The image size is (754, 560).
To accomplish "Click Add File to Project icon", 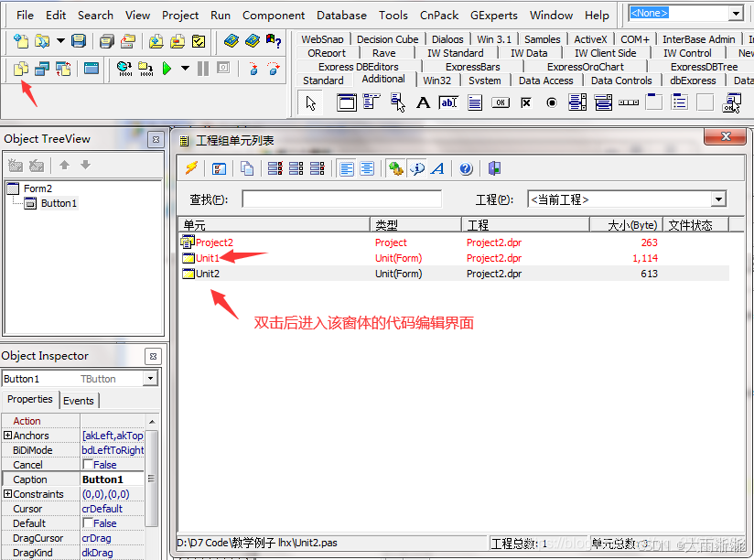I will [156, 42].
